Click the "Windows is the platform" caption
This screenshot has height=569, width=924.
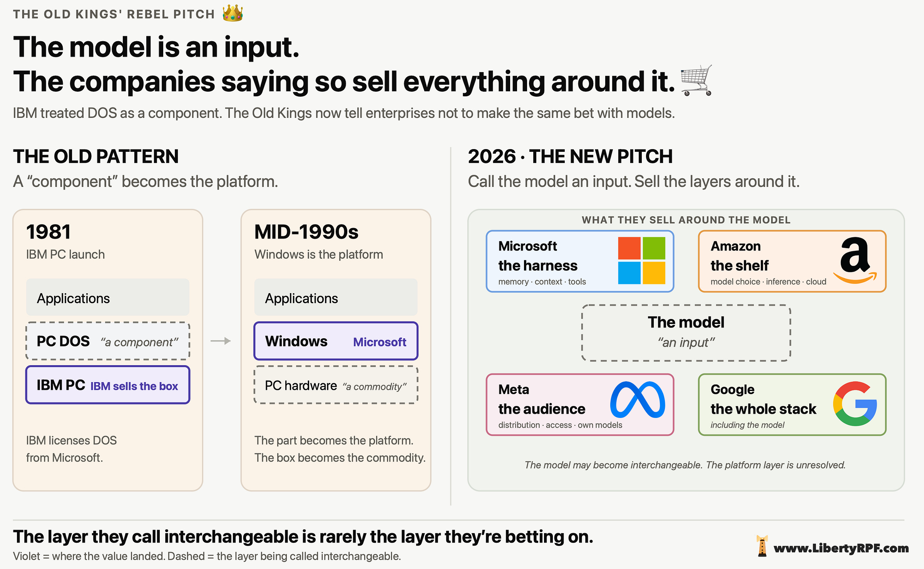(319, 255)
